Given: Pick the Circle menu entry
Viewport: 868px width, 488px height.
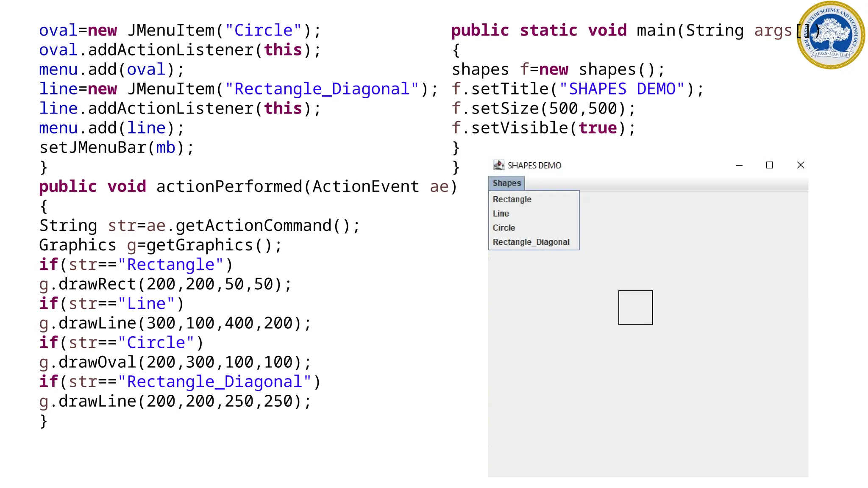Looking at the screenshot, I should [x=504, y=228].
